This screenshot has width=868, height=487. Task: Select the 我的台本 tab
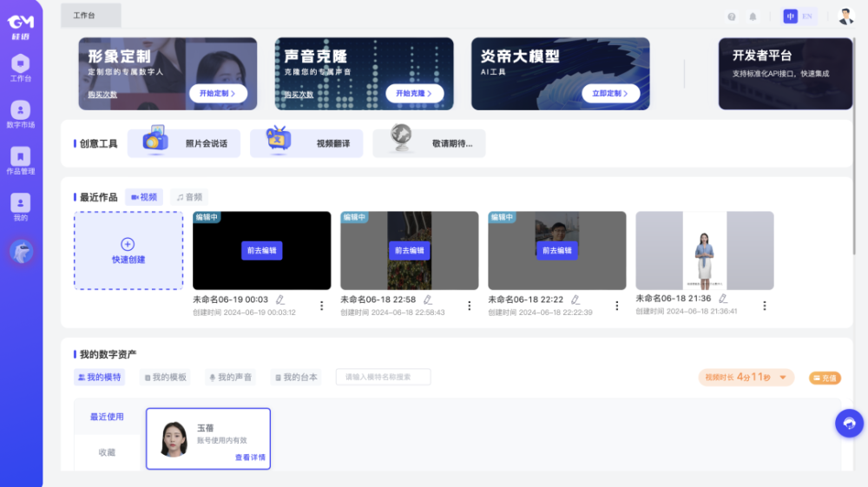click(x=296, y=378)
